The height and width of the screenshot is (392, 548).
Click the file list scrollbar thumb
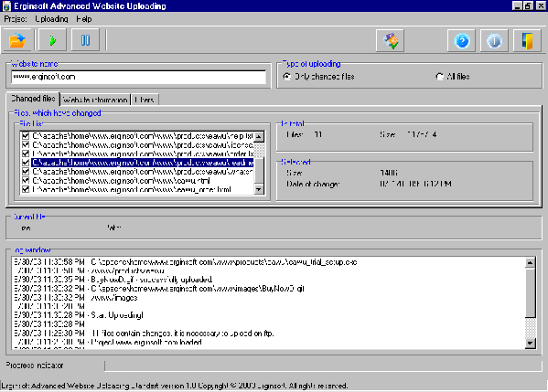[x=259, y=171]
